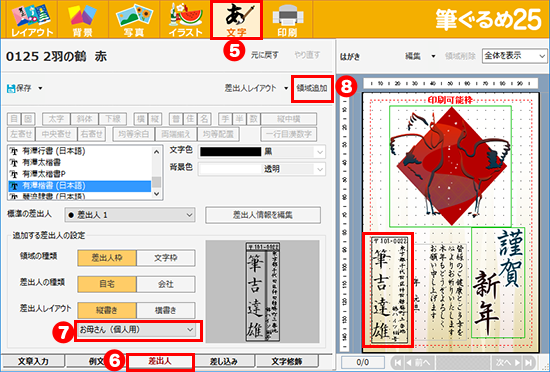The width and height of the screenshot is (550, 372).
Task: Choose 会社 sender type
Action: [x=166, y=284]
